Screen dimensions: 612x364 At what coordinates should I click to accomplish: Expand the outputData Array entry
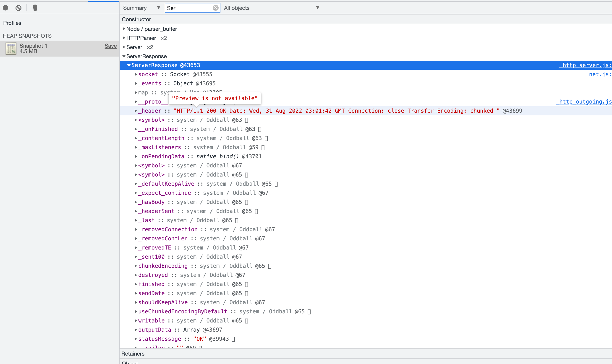pyautogui.click(x=136, y=330)
